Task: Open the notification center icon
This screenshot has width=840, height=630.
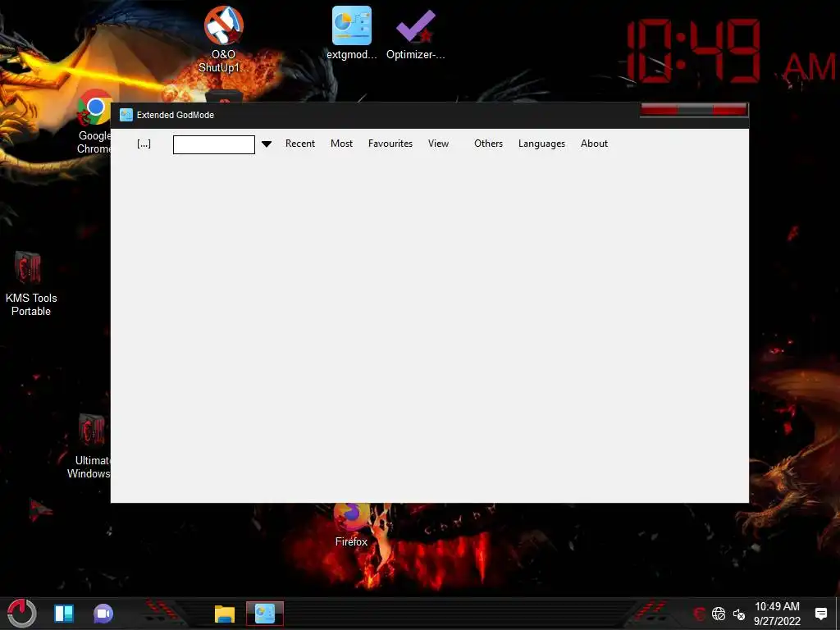Action: (x=820, y=614)
